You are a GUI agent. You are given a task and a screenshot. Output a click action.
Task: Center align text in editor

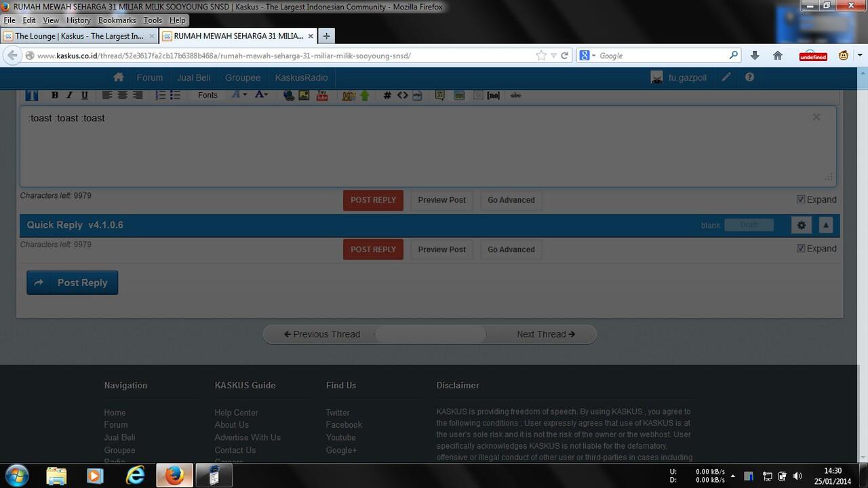(x=123, y=96)
